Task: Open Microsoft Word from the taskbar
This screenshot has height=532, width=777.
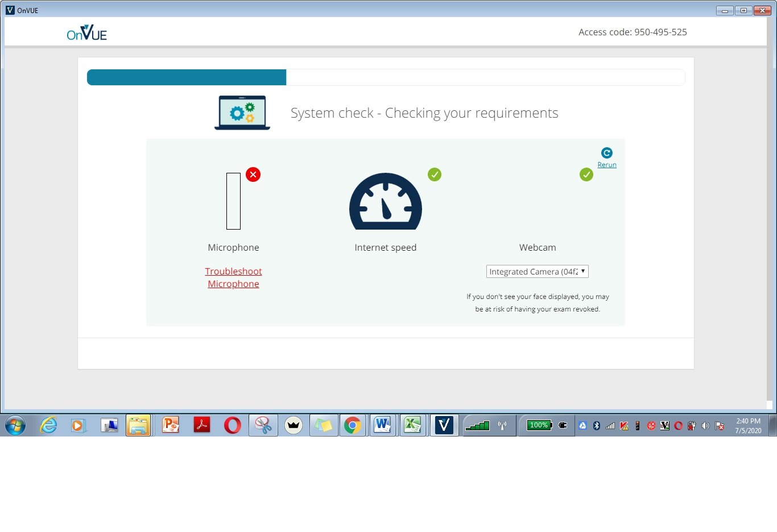Action: click(x=383, y=425)
